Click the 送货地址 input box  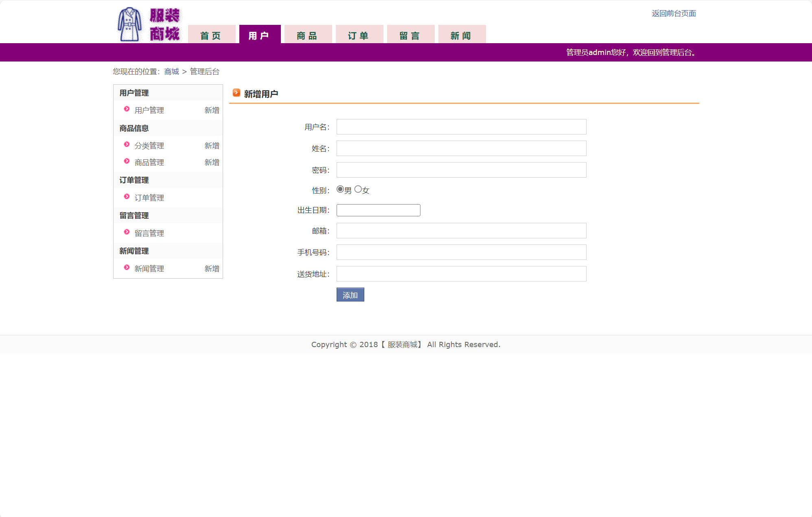461,274
